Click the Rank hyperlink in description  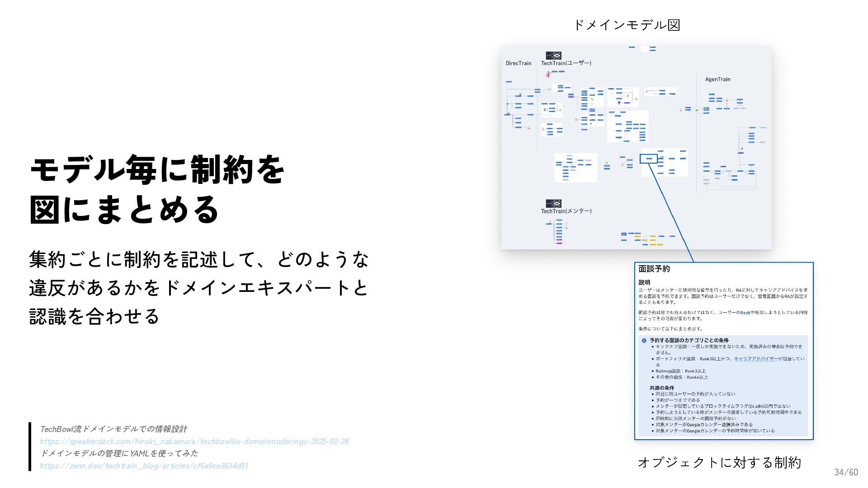click(745, 313)
